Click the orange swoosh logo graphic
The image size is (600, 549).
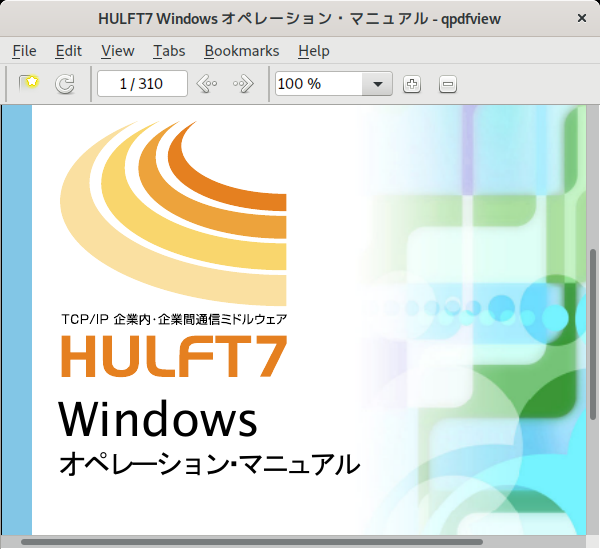(x=173, y=213)
